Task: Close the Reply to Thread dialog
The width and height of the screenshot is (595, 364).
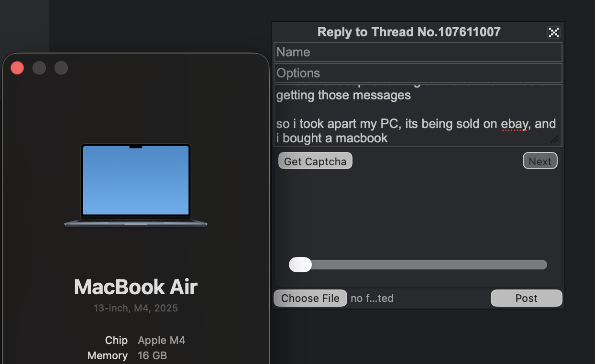Action: point(553,32)
